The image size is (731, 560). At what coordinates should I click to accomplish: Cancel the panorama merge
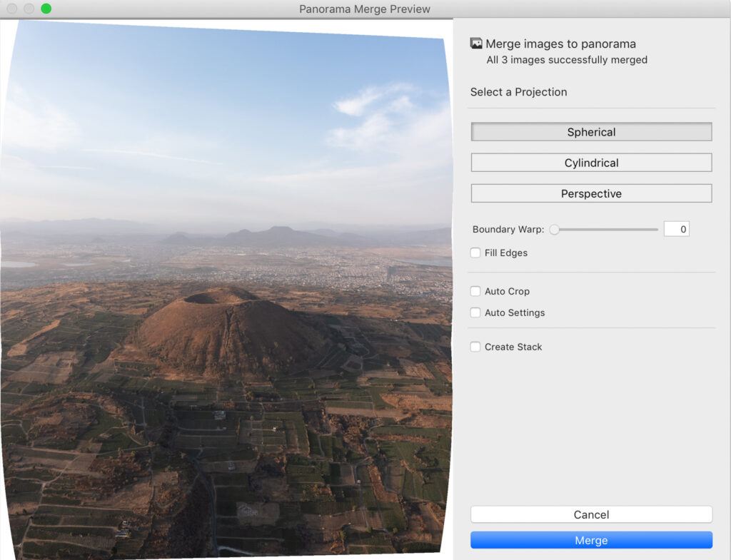pos(591,514)
